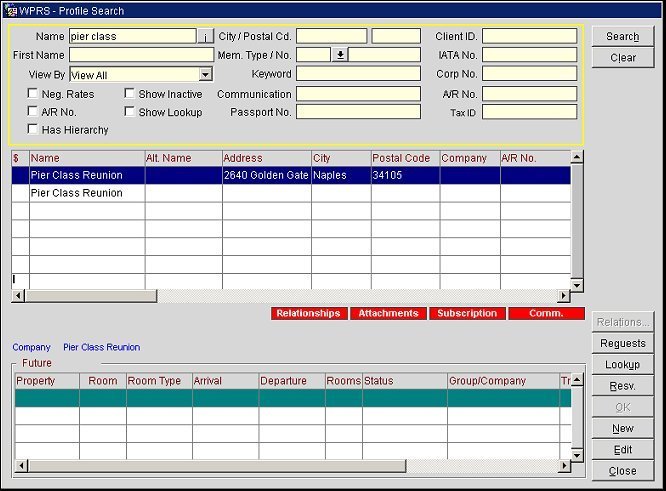Click results grid scroll-right arrow

tap(564, 296)
